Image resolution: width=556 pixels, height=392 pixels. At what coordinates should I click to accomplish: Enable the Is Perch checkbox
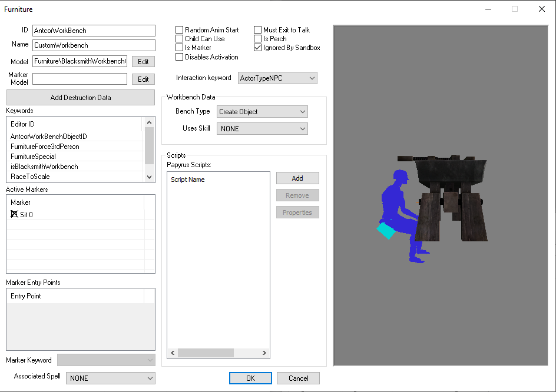[x=258, y=39]
